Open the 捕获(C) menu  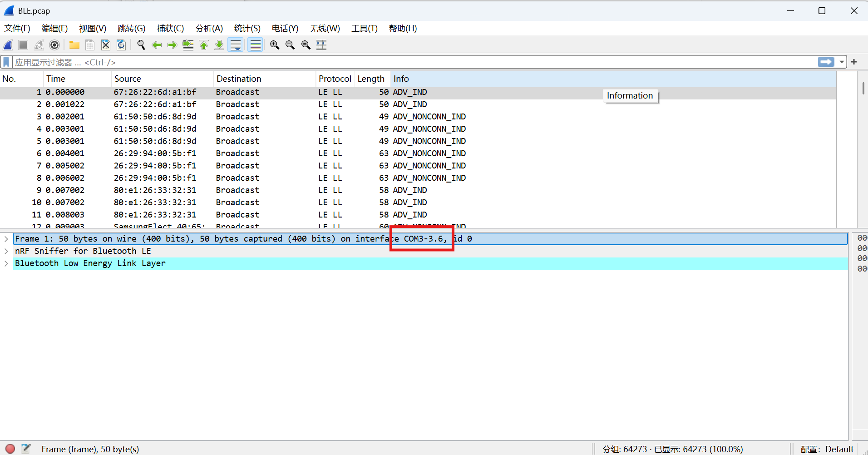tap(170, 29)
